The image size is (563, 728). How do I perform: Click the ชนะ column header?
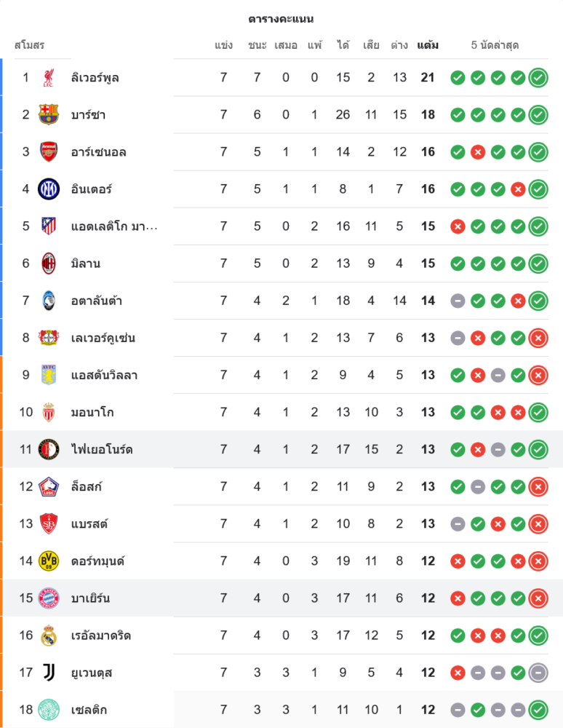[x=257, y=45]
